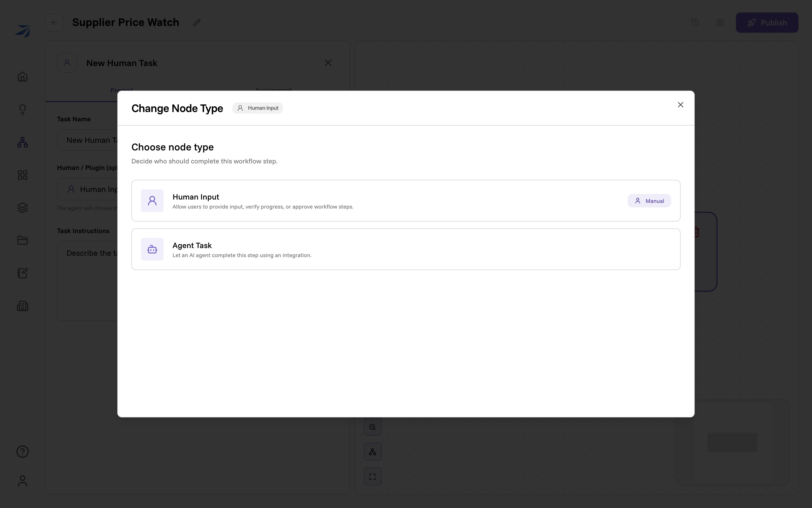Click the Human Input person icon tile
The width and height of the screenshot is (812, 508).
point(152,201)
